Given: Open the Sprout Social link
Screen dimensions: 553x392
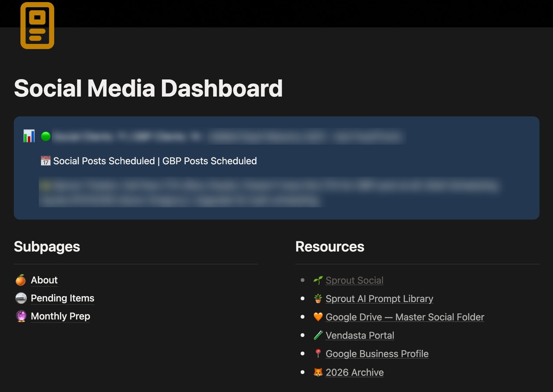Looking at the screenshot, I should [354, 280].
